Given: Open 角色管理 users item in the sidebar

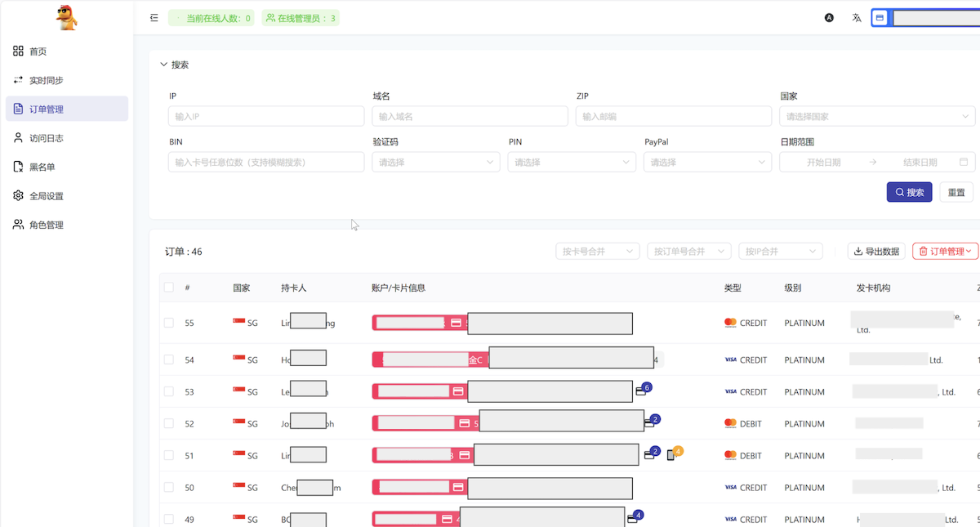Looking at the screenshot, I should coord(67,225).
